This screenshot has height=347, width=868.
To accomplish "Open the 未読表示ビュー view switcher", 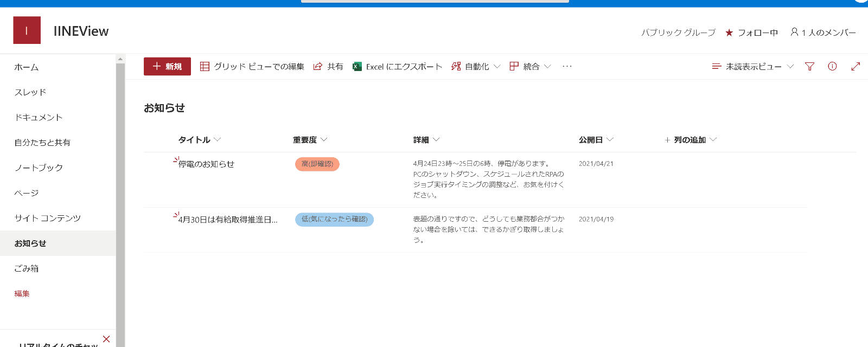I will pos(753,66).
